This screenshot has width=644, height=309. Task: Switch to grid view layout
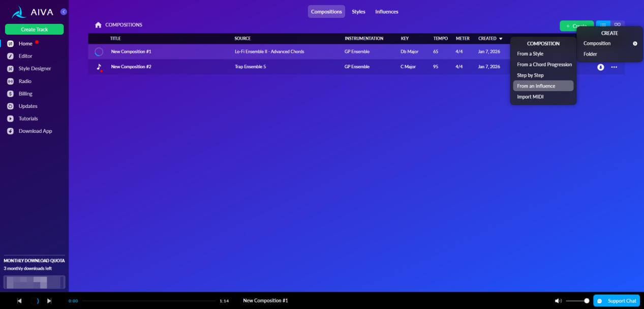[x=617, y=24]
